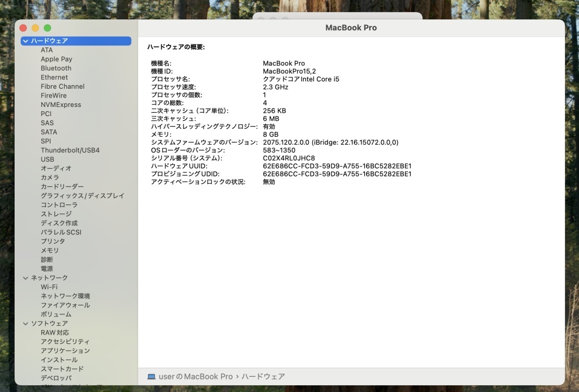Open the メモリ hardware section
Screen dimensions: 579x392
[x=47, y=250]
